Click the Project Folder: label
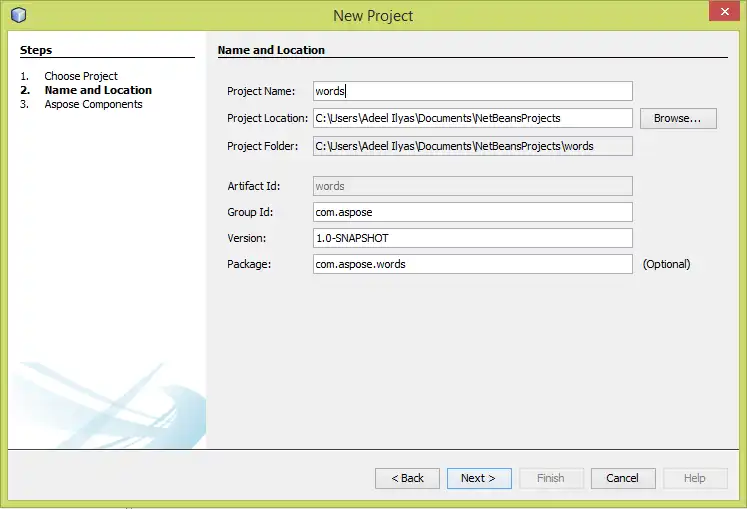The width and height of the screenshot is (747, 509). point(262,146)
